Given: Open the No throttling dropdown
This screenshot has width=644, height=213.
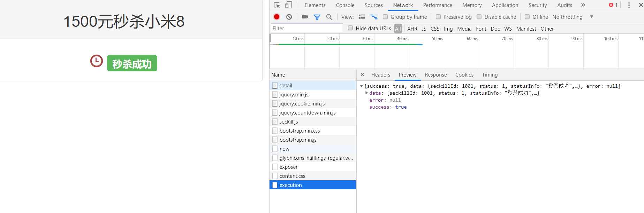Looking at the screenshot, I should tap(573, 17).
